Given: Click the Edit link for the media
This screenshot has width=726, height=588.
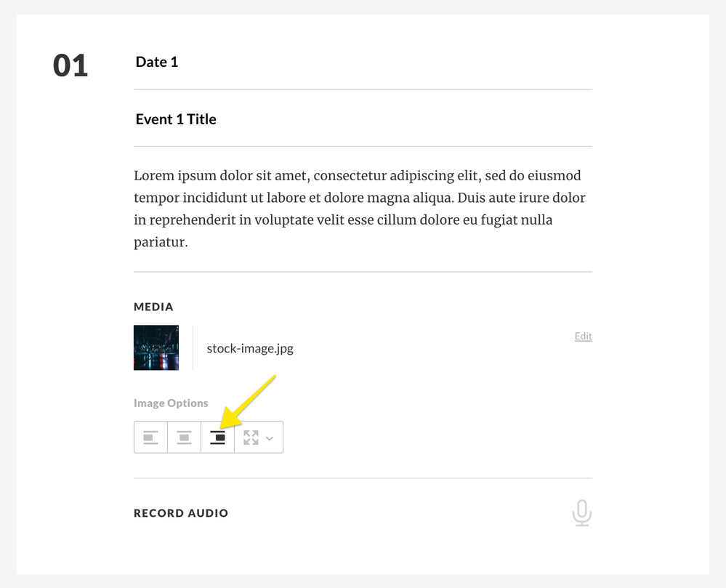Looking at the screenshot, I should (583, 337).
